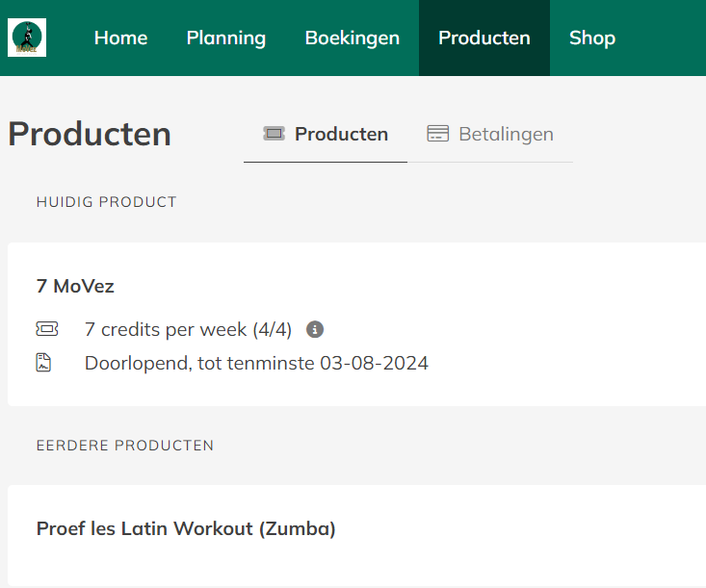Click the studio logo in the header

click(x=27, y=38)
